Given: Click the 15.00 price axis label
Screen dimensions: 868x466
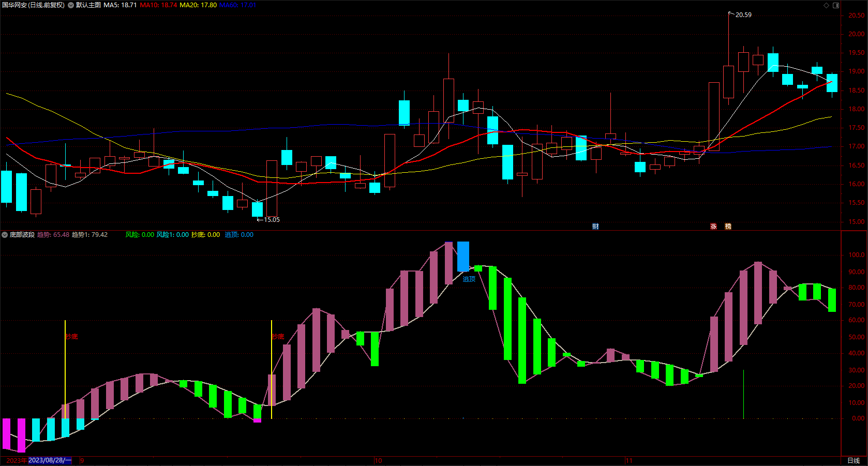Looking at the screenshot, I should [856, 222].
